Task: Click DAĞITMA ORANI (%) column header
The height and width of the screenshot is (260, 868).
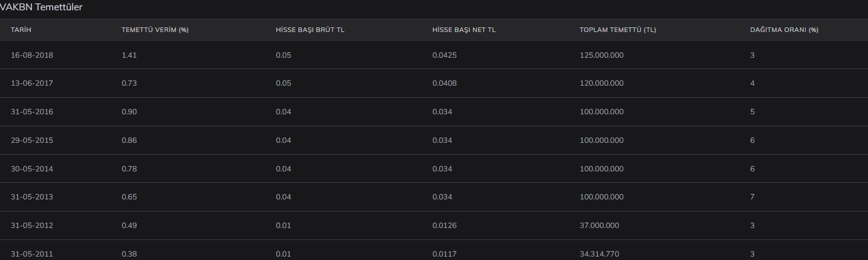Action: tap(784, 30)
